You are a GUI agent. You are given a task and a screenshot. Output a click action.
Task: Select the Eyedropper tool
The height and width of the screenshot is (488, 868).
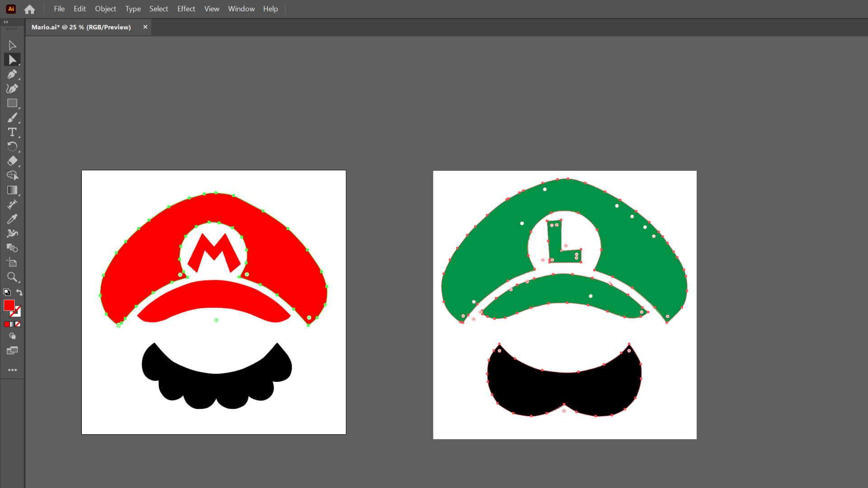coord(12,219)
